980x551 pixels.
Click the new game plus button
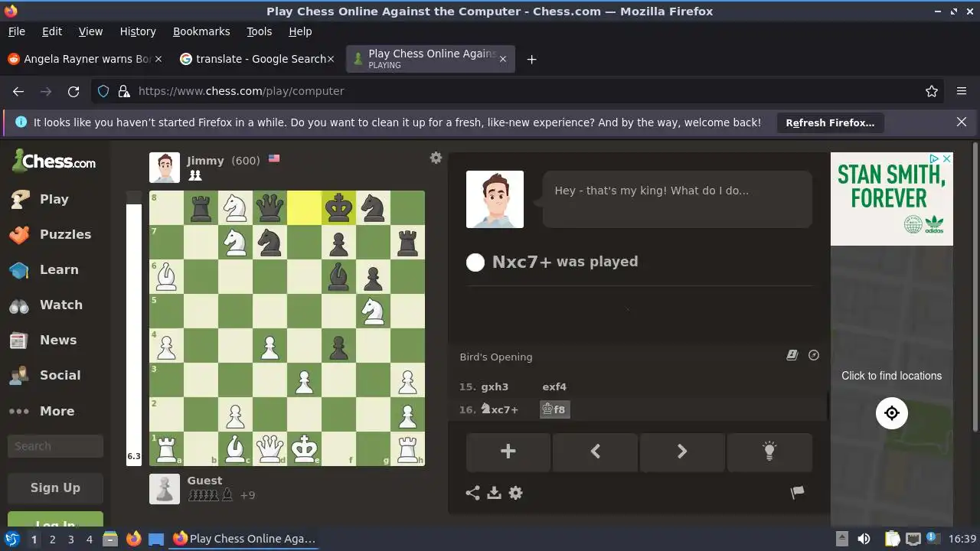[508, 451]
